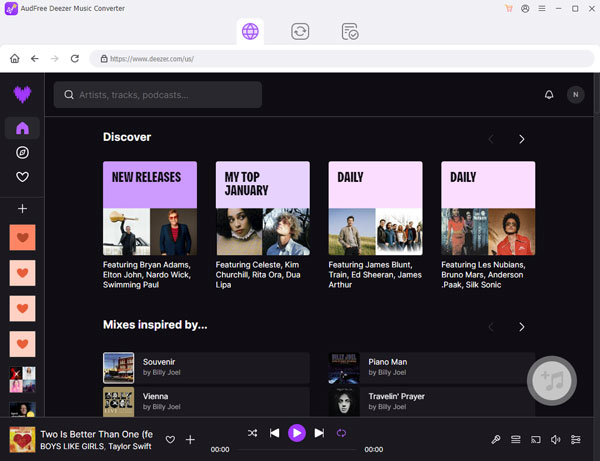
Task: Show next Discover items with right chevron
Action: click(x=522, y=139)
